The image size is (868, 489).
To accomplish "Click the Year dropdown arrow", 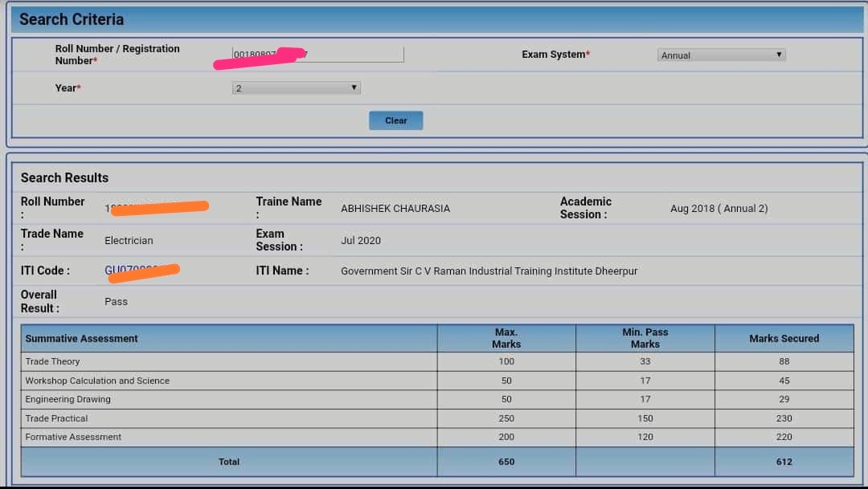I will pos(354,88).
